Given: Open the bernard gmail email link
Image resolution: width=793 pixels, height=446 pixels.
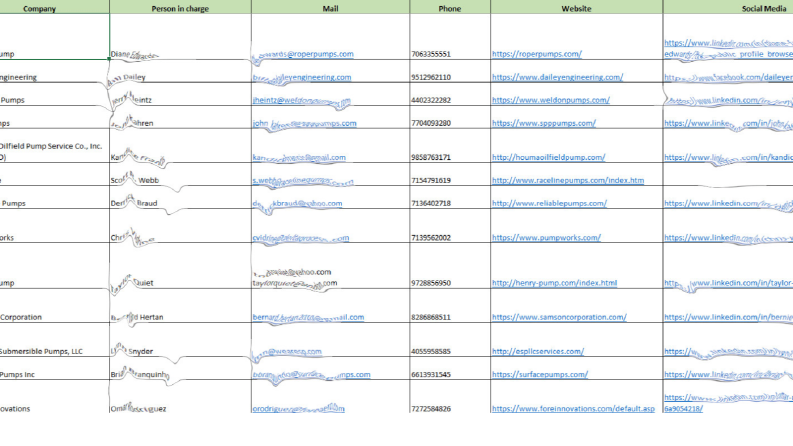Looking at the screenshot, I should click(x=308, y=318).
